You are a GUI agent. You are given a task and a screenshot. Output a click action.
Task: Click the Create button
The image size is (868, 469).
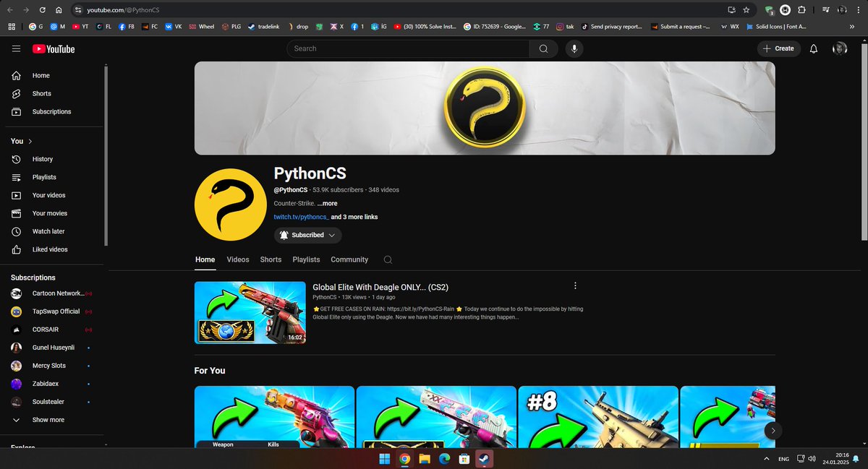tap(779, 48)
